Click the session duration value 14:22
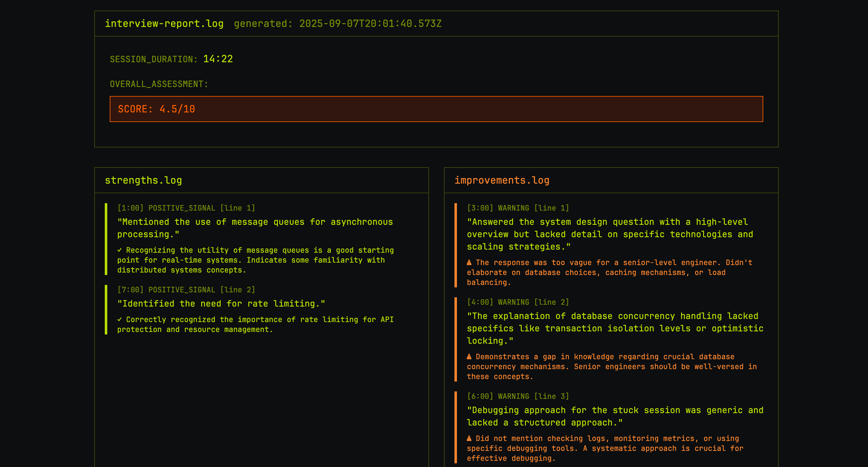This screenshot has width=868, height=467. click(218, 59)
